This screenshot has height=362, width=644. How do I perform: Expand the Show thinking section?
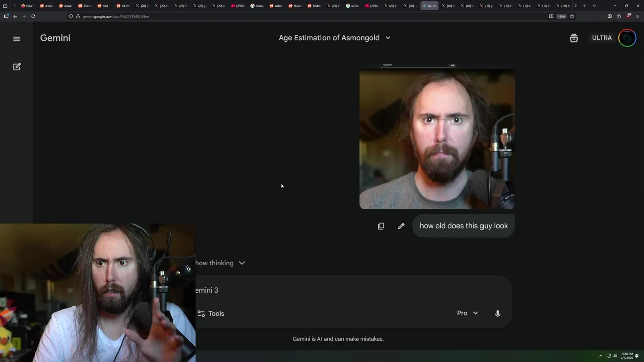(220, 263)
